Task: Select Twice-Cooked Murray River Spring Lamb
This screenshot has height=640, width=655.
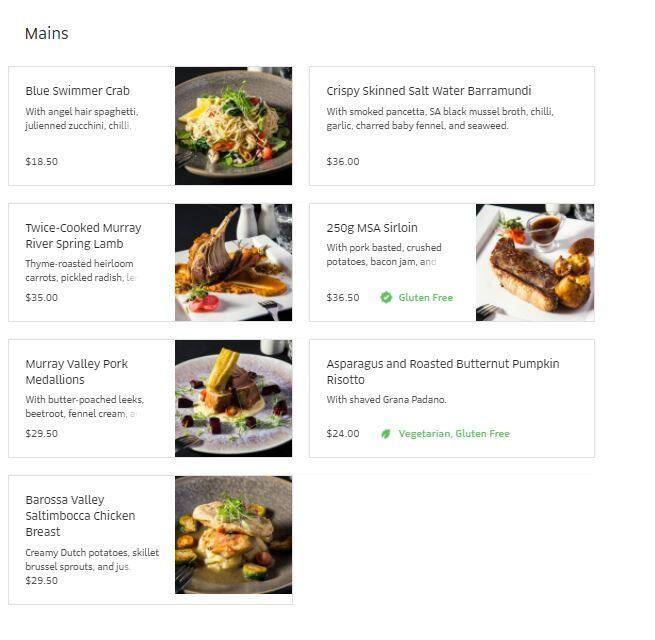Action: 83,236
